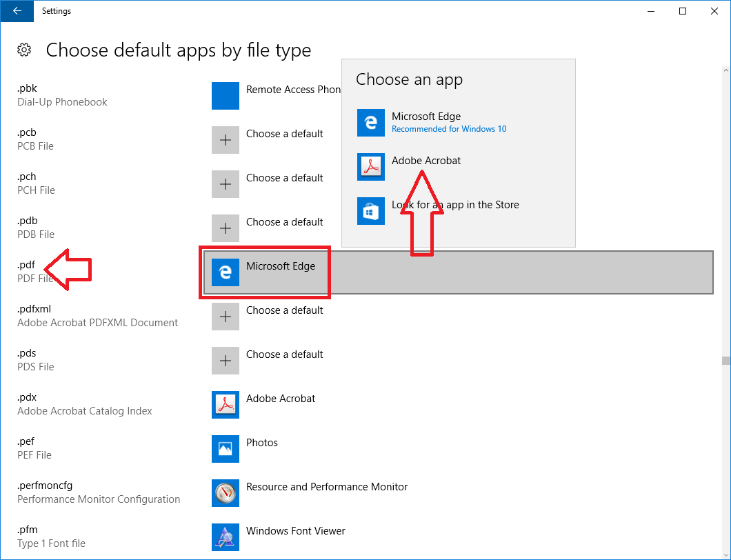Image resolution: width=731 pixels, height=560 pixels.
Task: Click the scrollbar up arrow
Action: pyautogui.click(x=726, y=71)
